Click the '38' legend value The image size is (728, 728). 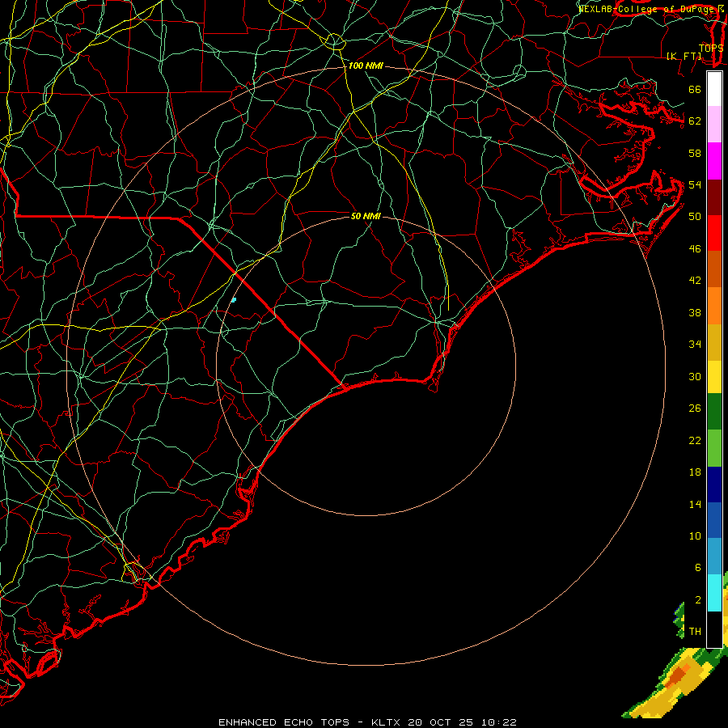click(x=695, y=312)
